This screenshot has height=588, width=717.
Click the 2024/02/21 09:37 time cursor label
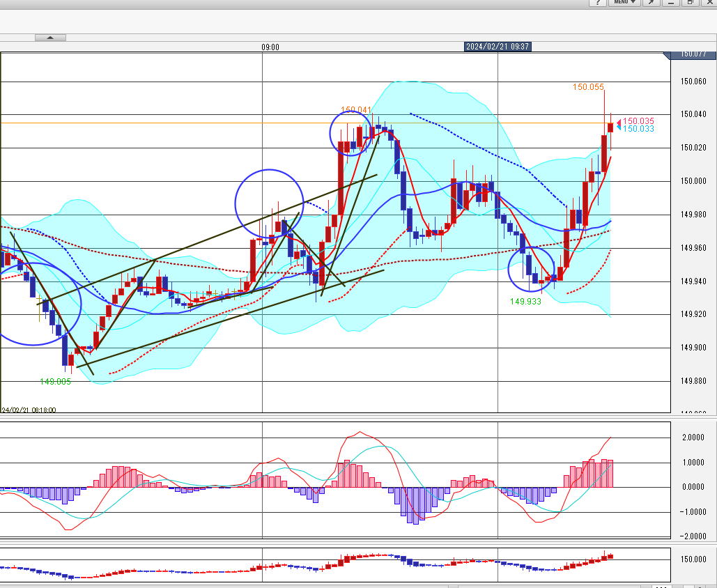click(x=498, y=47)
